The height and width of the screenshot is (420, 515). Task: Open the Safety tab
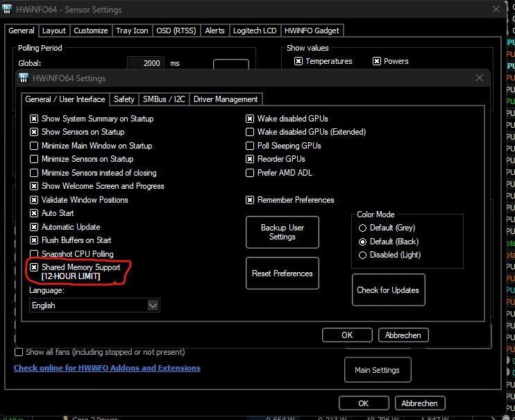coord(124,99)
